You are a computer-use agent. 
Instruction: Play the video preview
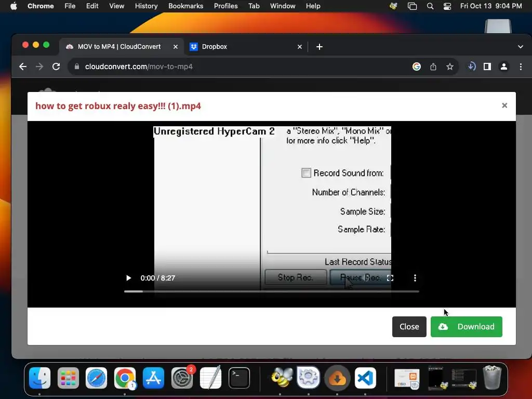click(x=129, y=278)
